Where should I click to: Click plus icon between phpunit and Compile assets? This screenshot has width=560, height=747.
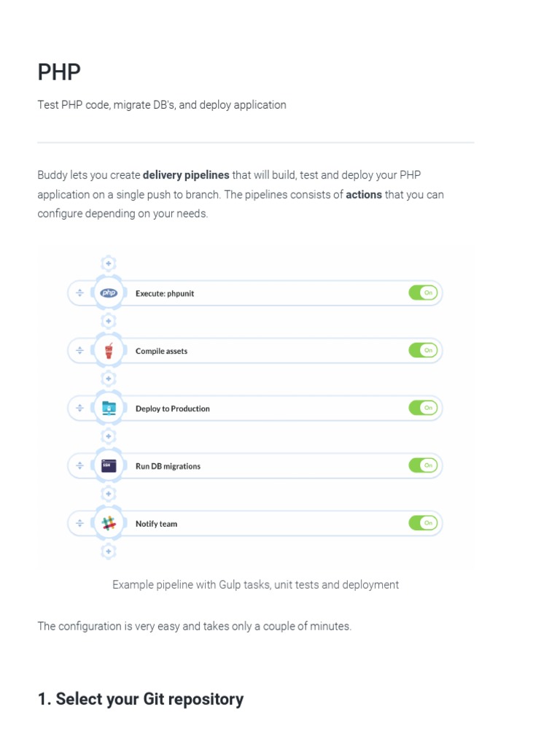108,321
